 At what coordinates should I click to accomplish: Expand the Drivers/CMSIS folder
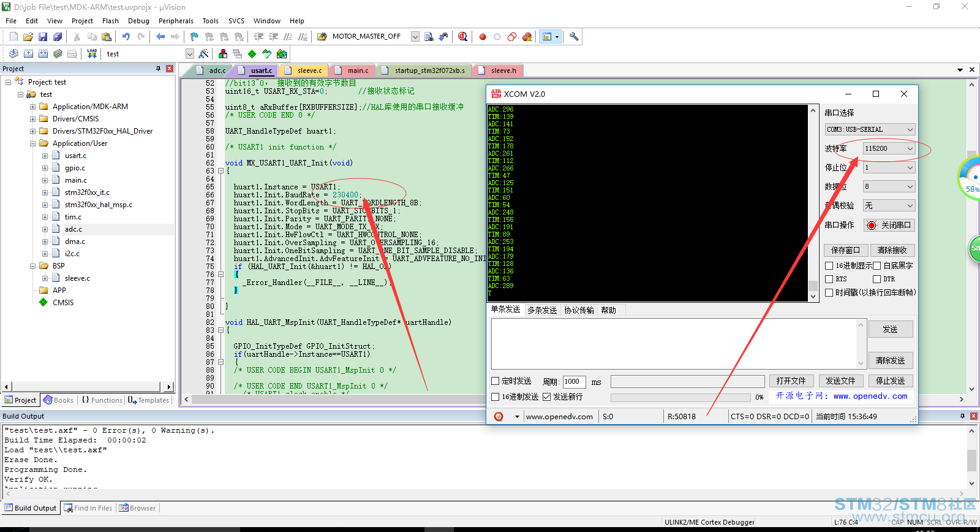point(32,119)
